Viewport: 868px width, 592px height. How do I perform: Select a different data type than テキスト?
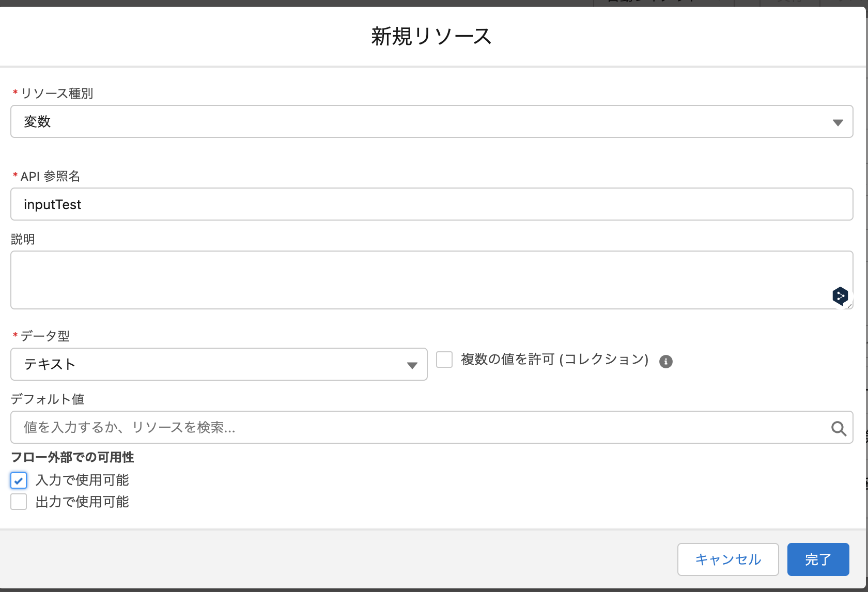click(x=412, y=365)
